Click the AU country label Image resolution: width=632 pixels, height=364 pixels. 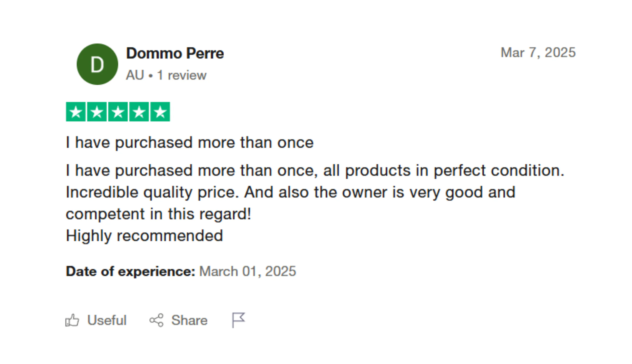click(x=135, y=75)
